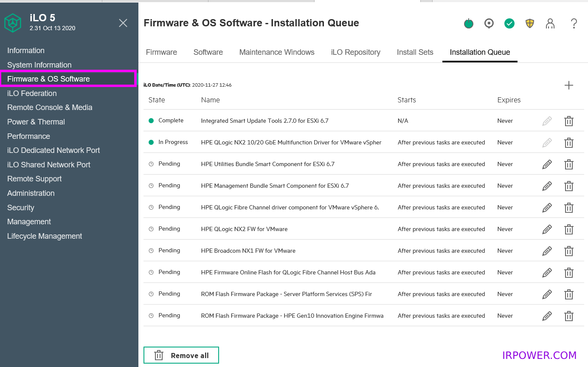The width and height of the screenshot is (588, 367).
Task: Delete HPE Firmware Online Flash QLogic task
Action: tap(569, 273)
